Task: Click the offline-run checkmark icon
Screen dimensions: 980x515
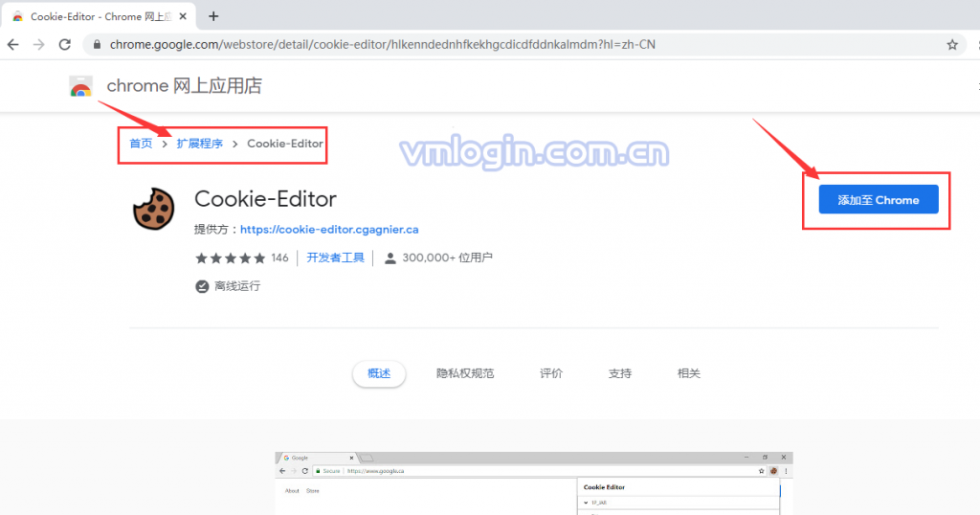Action: tap(202, 286)
